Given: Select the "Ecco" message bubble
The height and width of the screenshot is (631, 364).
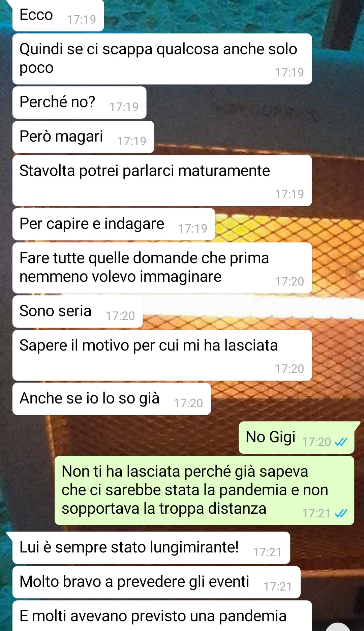Looking at the screenshot, I should pyautogui.click(x=58, y=16).
